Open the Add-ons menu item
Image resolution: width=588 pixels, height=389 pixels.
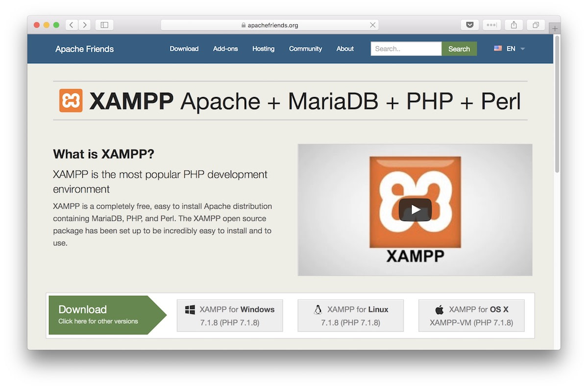(x=225, y=49)
